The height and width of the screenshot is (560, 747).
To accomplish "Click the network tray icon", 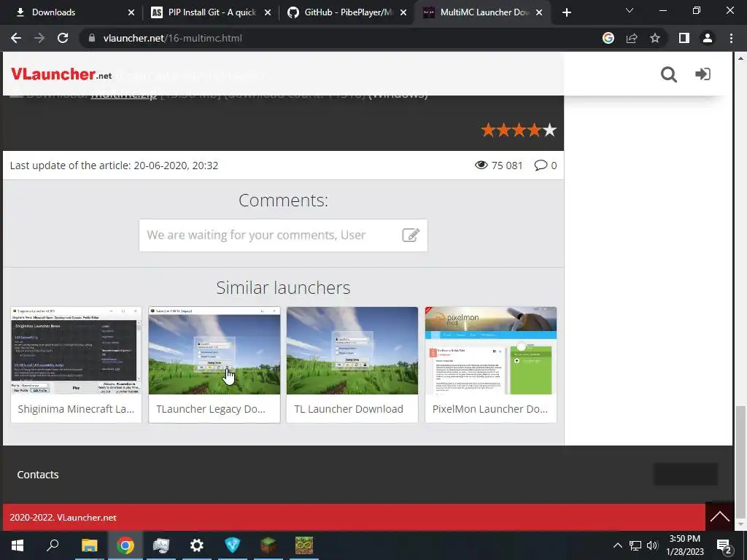I will pyautogui.click(x=635, y=545).
